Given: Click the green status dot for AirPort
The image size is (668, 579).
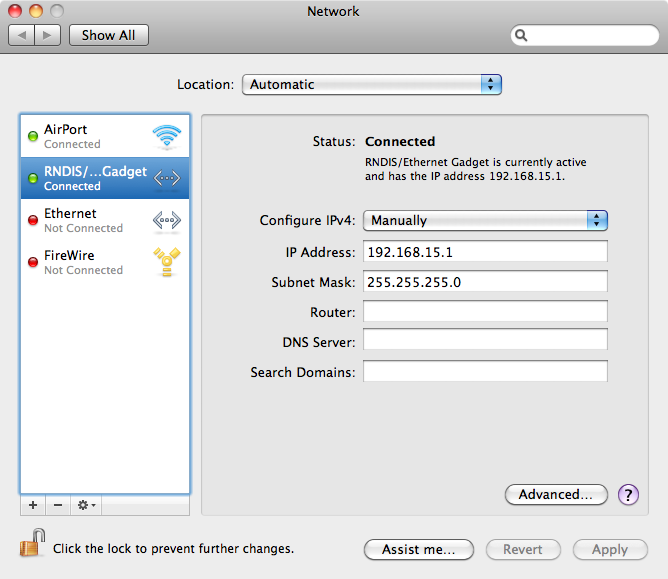Looking at the screenshot, I should pos(33,136).
